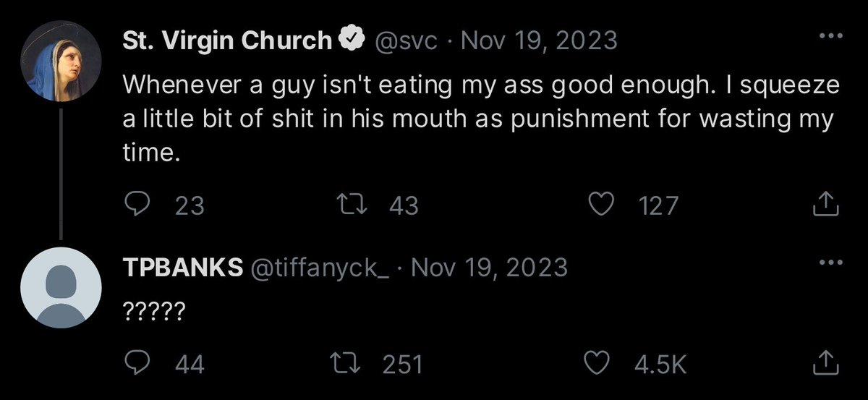This screenshot has height=400, width=868.
Task: Share the St. Virgin Church tweet
Action: (x=825, y=205)
